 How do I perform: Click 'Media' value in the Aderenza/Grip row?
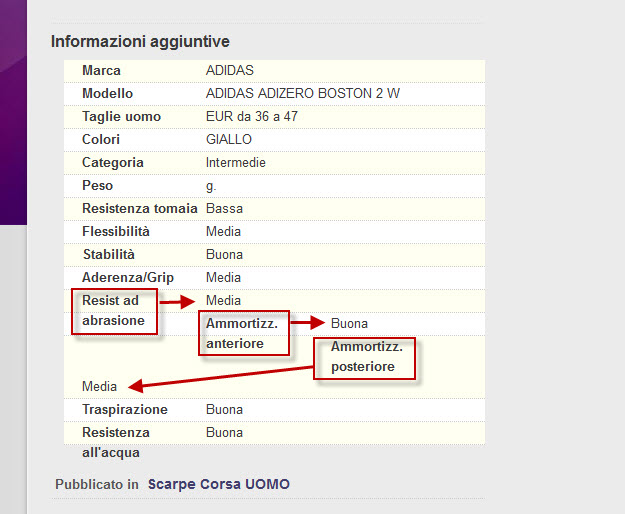point(223,278)
